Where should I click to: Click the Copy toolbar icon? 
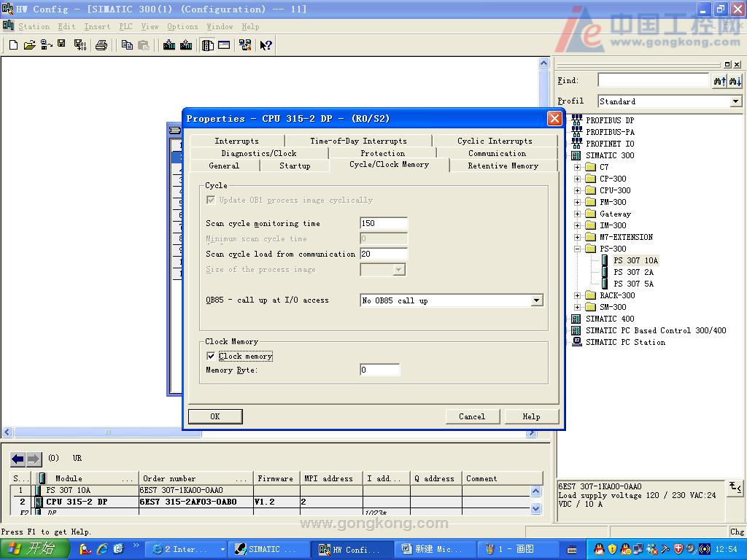click(127, 45)
